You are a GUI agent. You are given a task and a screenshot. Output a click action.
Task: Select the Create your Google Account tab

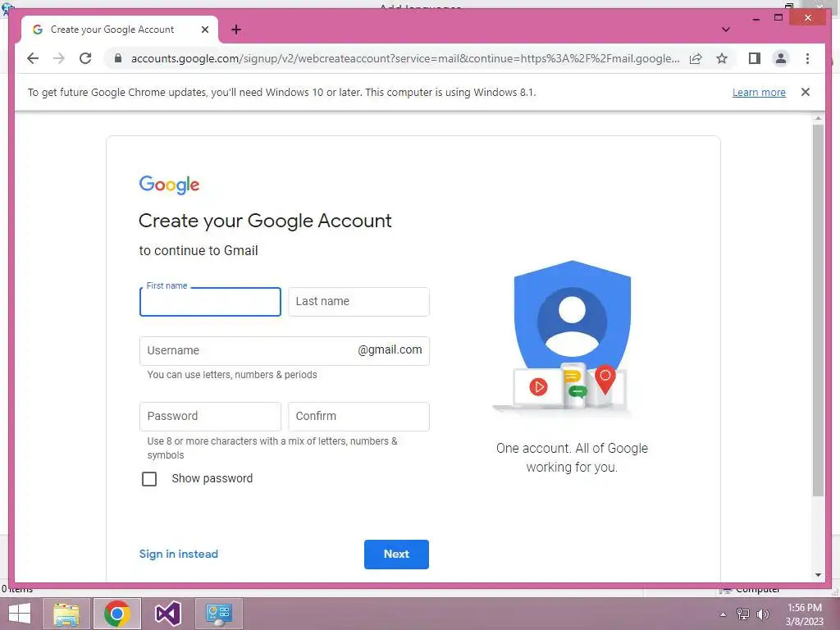120,30
